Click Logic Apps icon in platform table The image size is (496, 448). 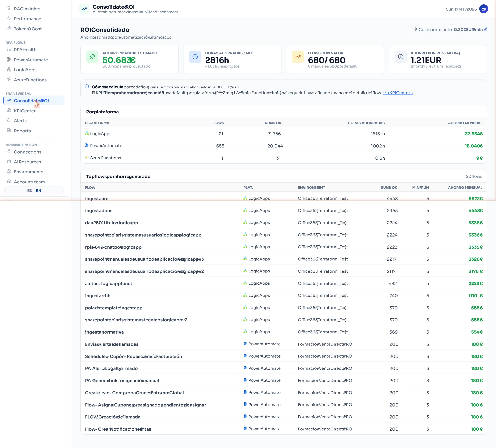pos(87,133)
